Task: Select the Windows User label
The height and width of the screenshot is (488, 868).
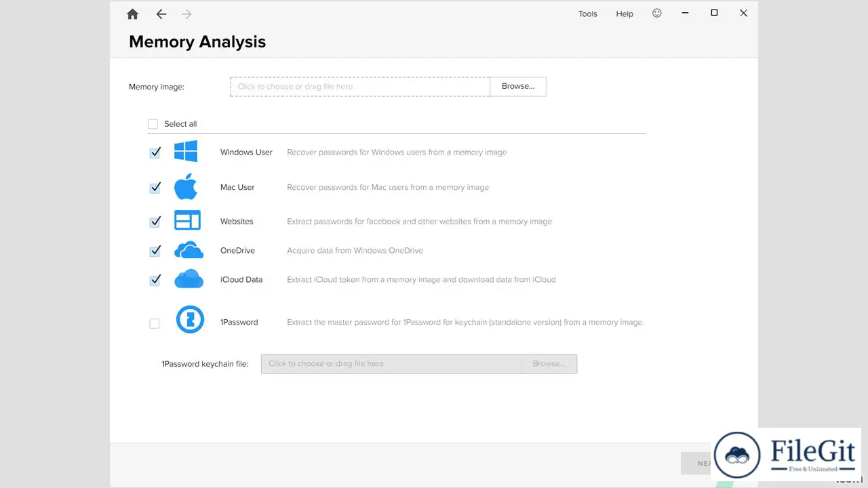Action: (246, 152)
